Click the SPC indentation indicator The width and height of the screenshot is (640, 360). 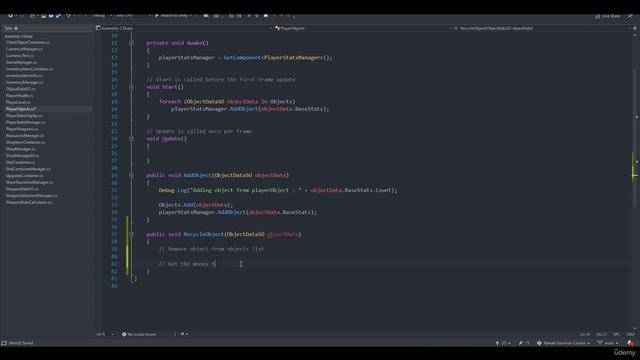click(616, 334)
